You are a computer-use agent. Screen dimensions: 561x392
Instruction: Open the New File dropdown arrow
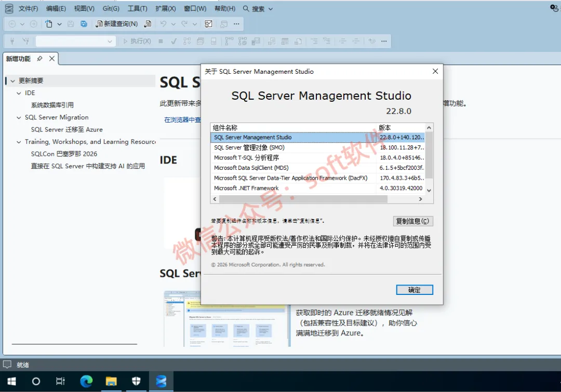coord(59,24)
